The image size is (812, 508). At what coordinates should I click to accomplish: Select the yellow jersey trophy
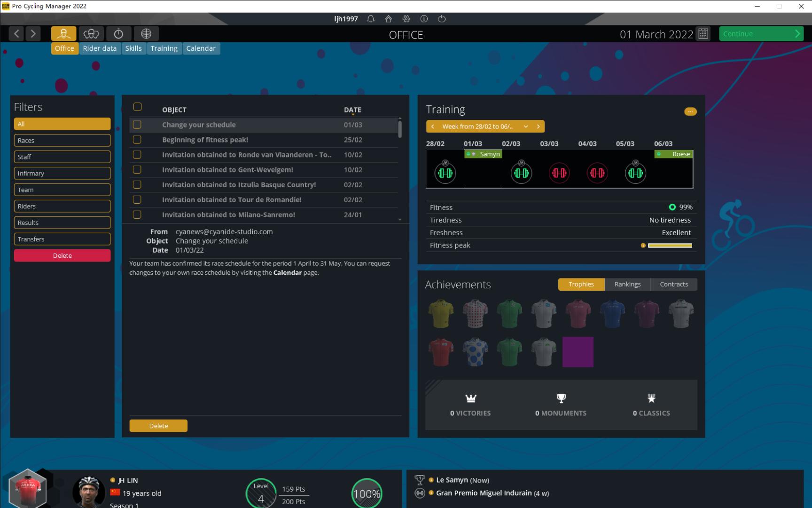coord(441,313)
